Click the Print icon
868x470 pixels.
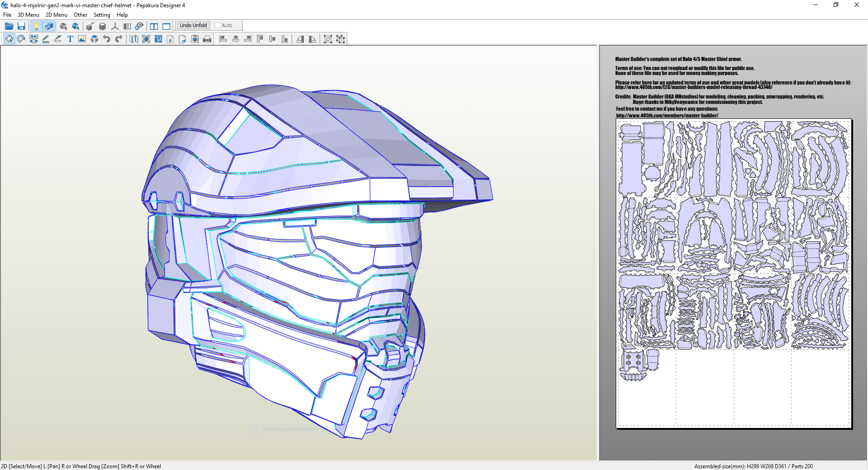click(x=207, y=39)
